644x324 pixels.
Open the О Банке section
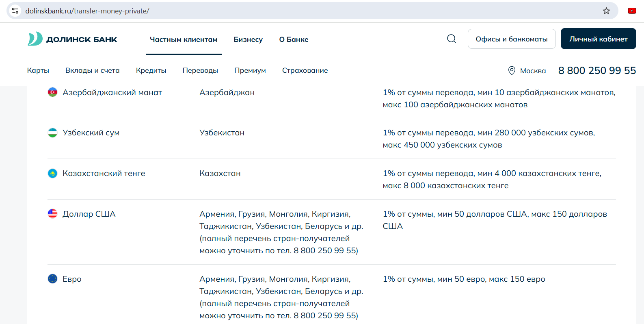294,39
